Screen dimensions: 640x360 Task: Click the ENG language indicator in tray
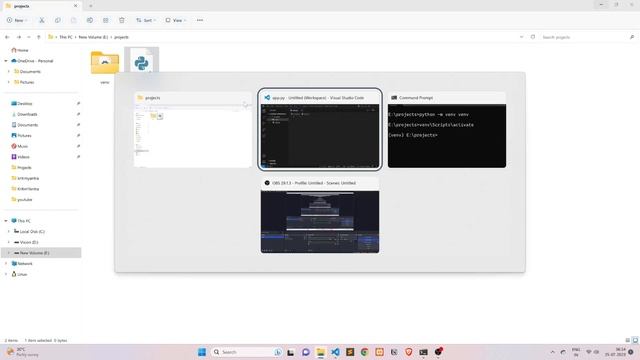tap(576, 352)
